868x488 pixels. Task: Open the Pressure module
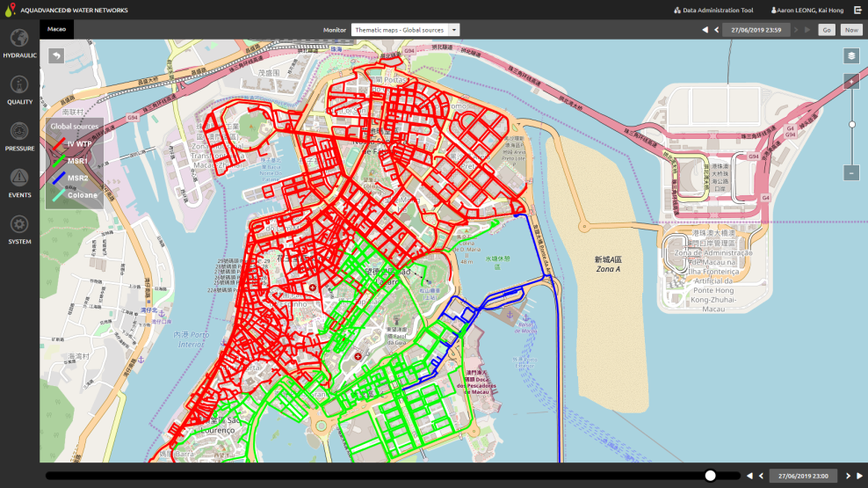pyautogui.click(x=19, y=135)
